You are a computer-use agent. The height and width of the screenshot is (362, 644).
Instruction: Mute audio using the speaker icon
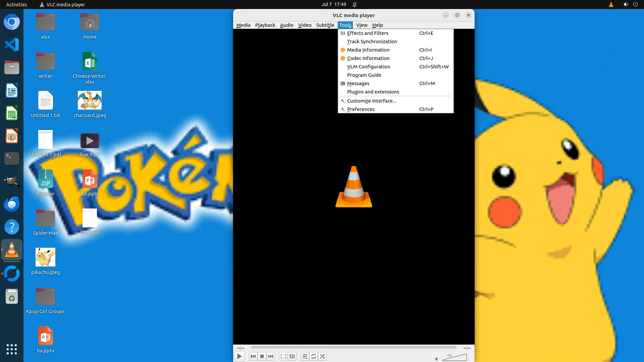click(437, 359)
